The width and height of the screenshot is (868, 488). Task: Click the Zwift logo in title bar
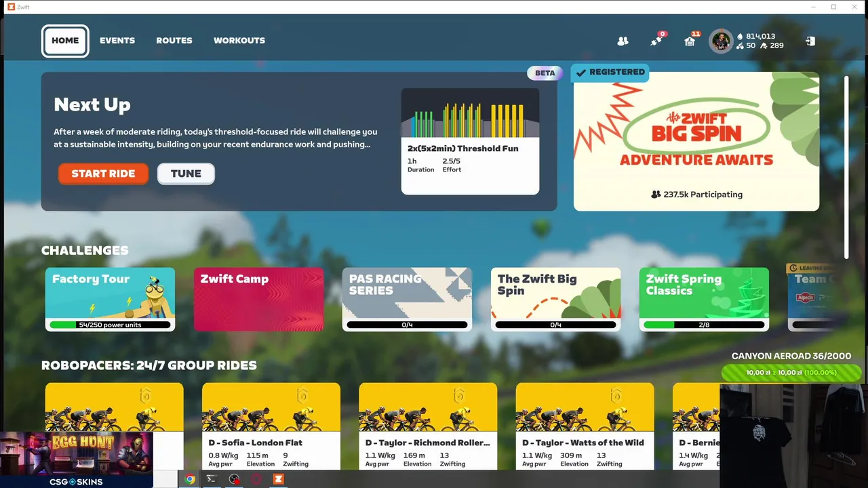[11, 7]
